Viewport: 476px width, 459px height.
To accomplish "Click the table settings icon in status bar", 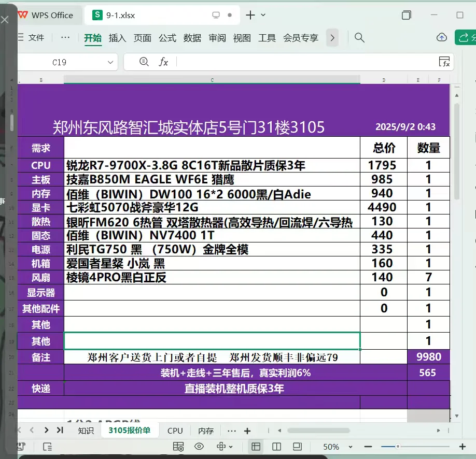I will [x=178, y=447].
